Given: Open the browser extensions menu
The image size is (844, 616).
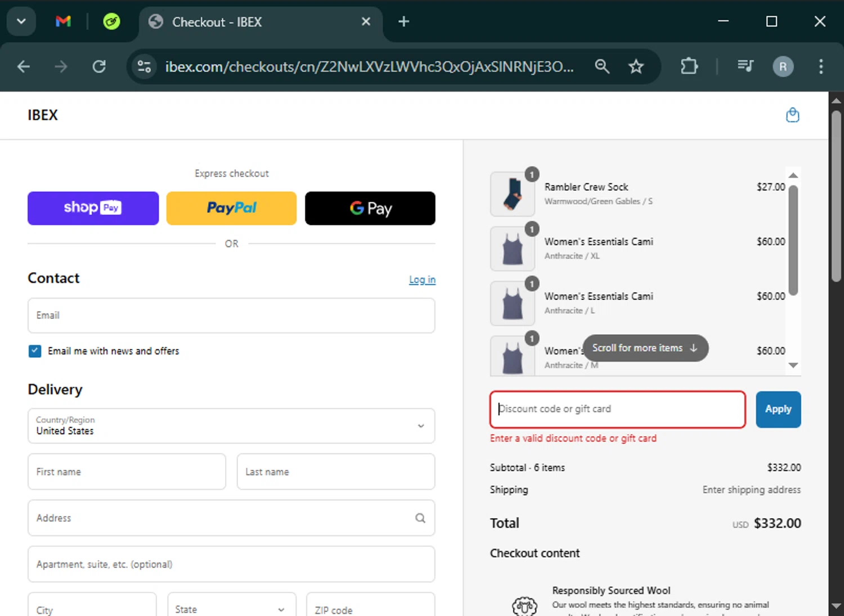Looking at the screenshot, I should [x=689, y=66].
